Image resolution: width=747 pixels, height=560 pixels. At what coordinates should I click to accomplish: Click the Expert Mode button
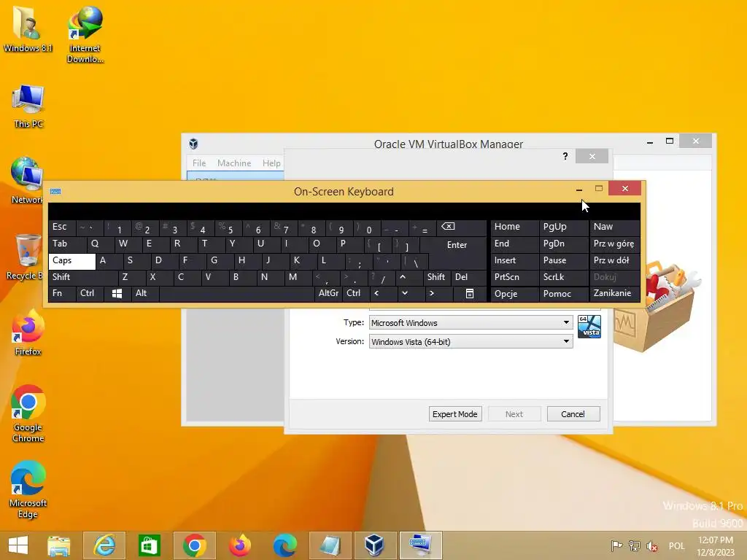point(455,414)
